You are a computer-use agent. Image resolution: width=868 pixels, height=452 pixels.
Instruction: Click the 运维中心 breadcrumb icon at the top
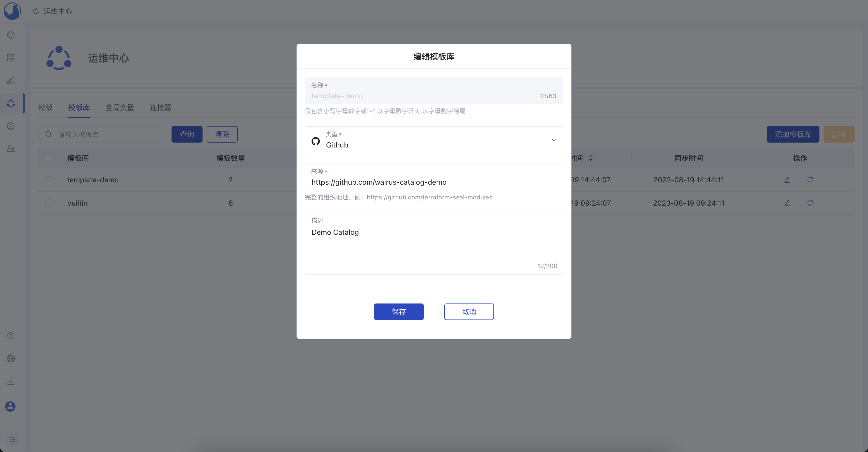(36, 11)
